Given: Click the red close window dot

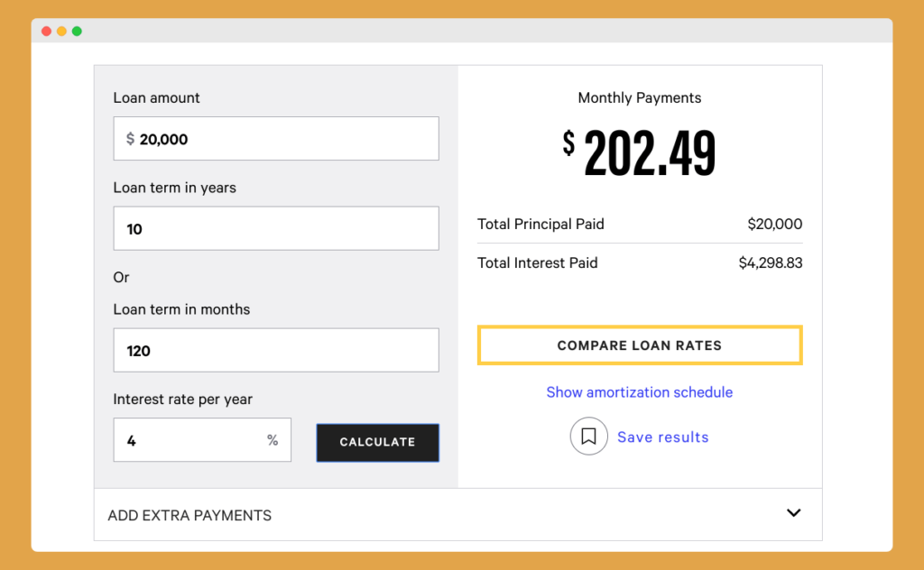Looking at the screenshot, I should (x=47, y=32).
